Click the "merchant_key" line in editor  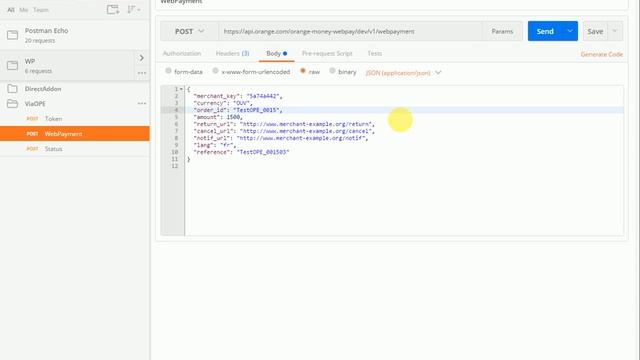(238, 96)
